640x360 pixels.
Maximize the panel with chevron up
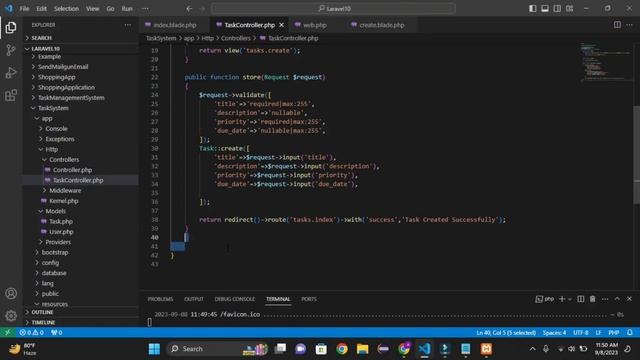pos(617,299)
